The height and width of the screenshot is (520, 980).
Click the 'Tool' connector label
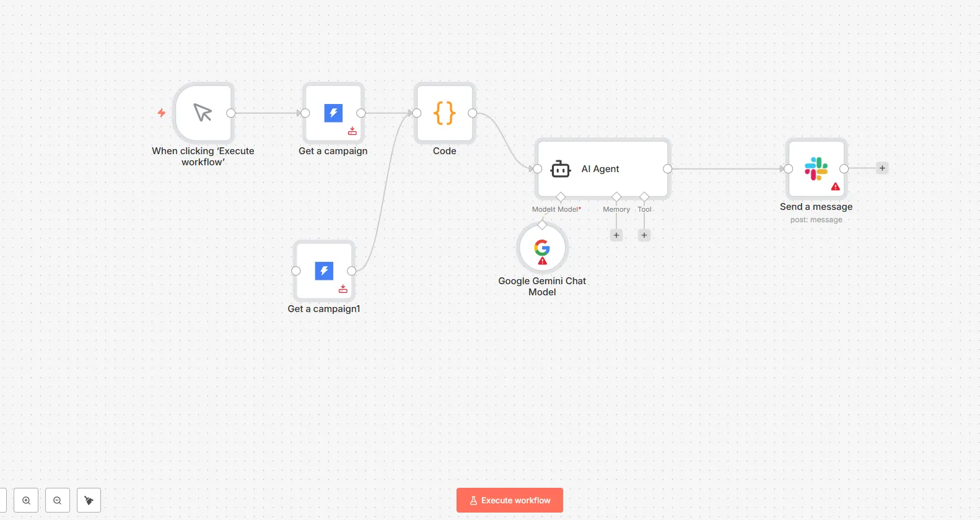pyautogui.click(x=645, y=209)
